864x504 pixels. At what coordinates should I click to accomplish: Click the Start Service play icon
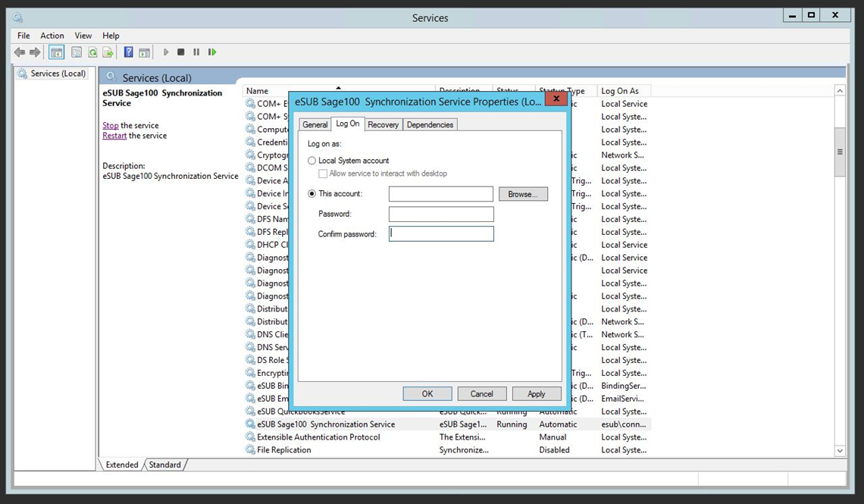coord(166,52)
